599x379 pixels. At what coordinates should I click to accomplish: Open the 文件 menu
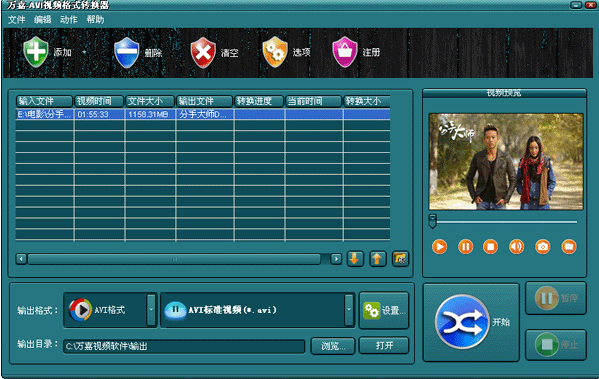(16, 19)
